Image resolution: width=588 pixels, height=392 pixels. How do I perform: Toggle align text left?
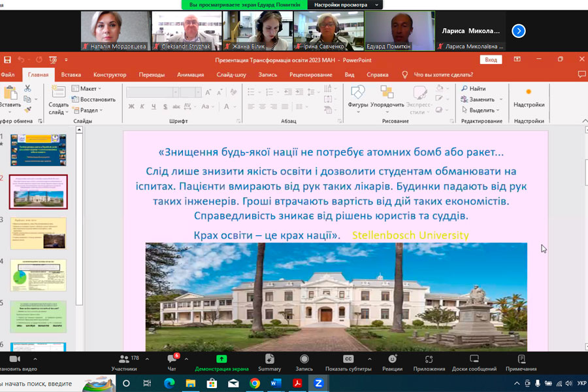[251, 106]
